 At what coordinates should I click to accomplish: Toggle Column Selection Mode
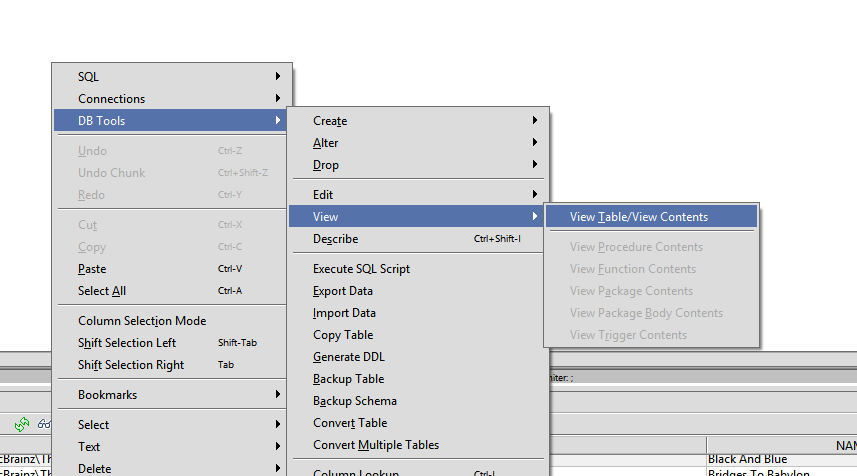point(142,321)
